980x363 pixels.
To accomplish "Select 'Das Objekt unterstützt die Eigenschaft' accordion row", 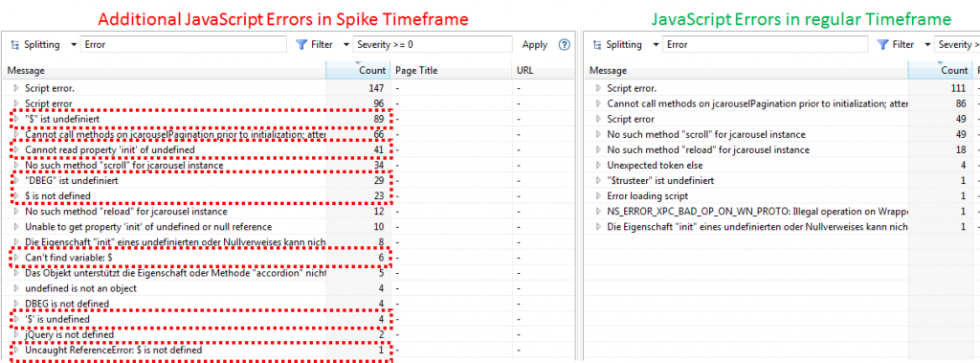I will (287, 273).
